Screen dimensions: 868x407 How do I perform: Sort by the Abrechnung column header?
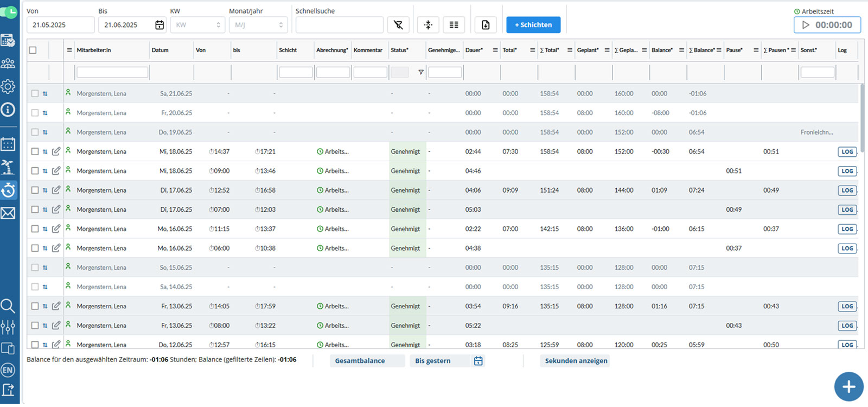point(333,50)
